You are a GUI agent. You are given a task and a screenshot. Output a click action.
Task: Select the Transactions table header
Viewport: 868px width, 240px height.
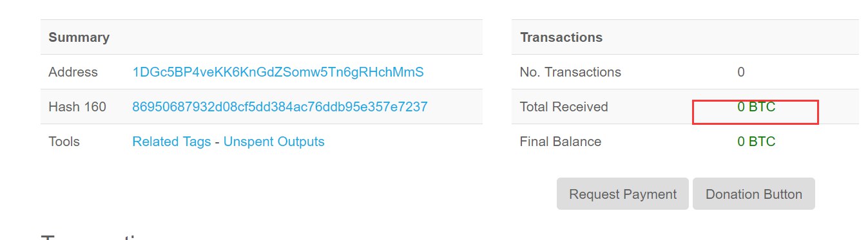(x=561, y=37)
